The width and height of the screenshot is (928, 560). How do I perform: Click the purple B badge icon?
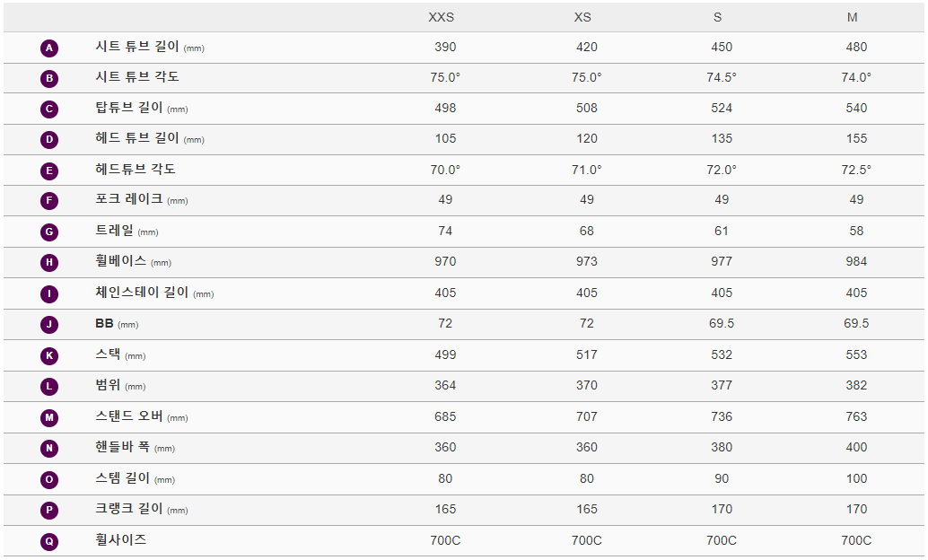49,79
